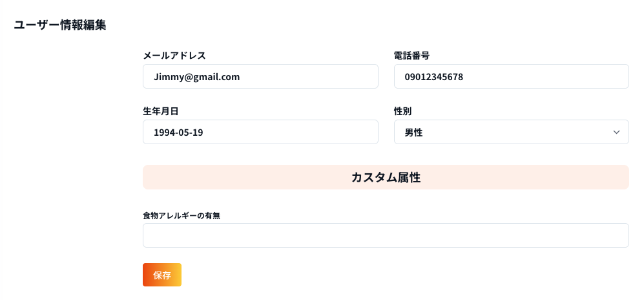
Task: Click the 性別 field label
Action: pyautogui.click(x=403, y=111)
